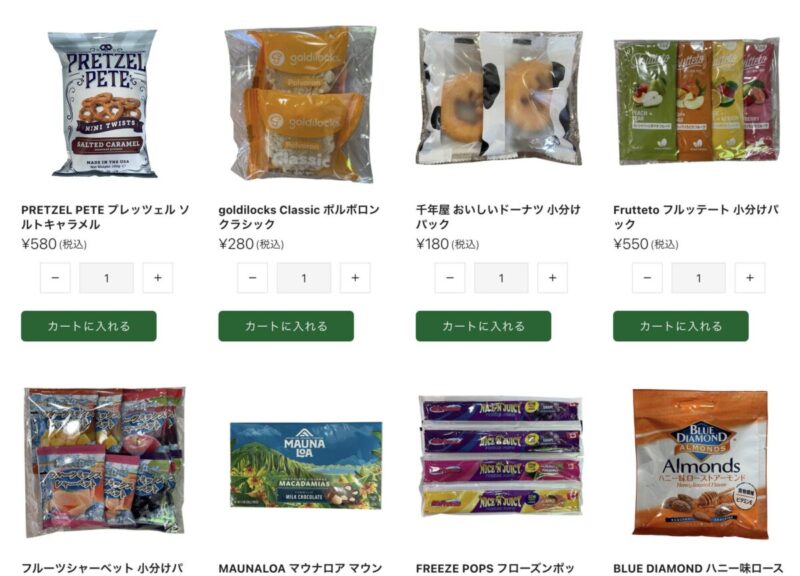800x576 pixels.
Task: Open フルーツシャーベット product title link
Action: (x=102, y=568)
